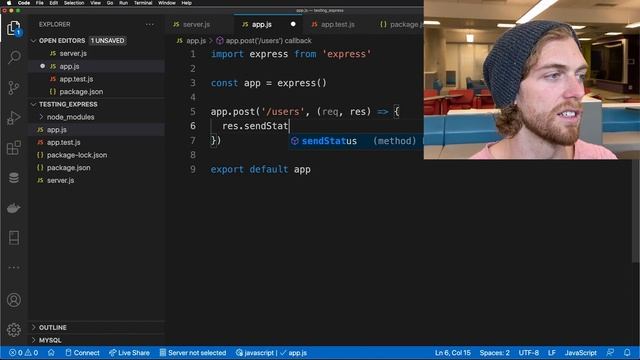
Task: Show additional views ellipsis in activity bar
Action: [x=14, y=268]
